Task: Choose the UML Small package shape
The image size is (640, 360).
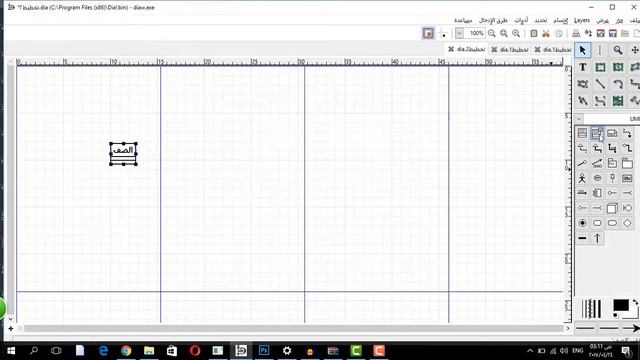Action: click(612, 163)
